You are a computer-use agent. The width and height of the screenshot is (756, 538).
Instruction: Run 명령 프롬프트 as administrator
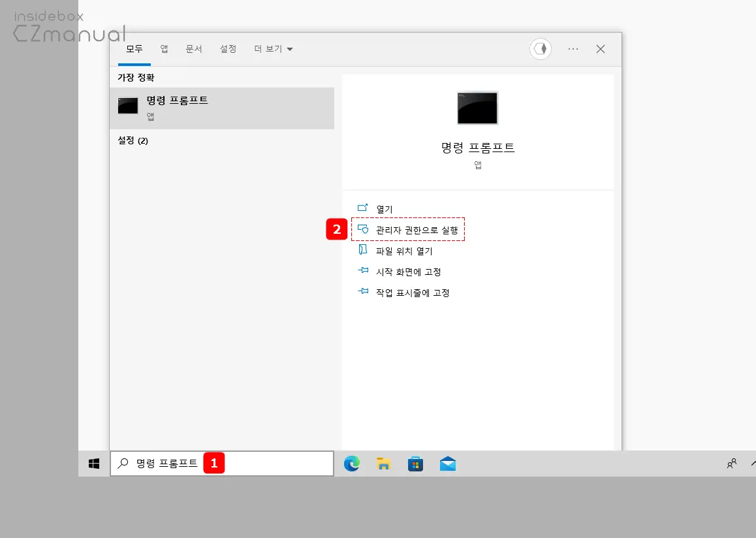[x=408, y=229]
